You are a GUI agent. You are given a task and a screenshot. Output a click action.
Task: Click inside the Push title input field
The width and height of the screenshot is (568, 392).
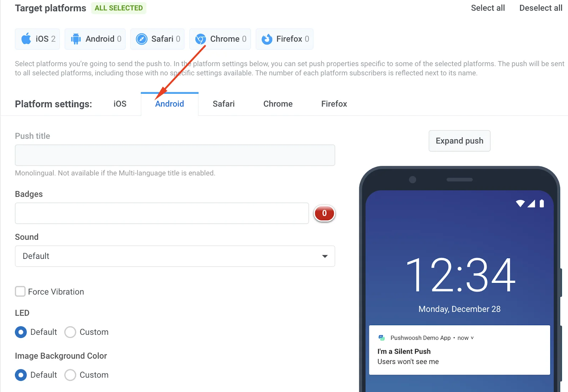(175, 155)
